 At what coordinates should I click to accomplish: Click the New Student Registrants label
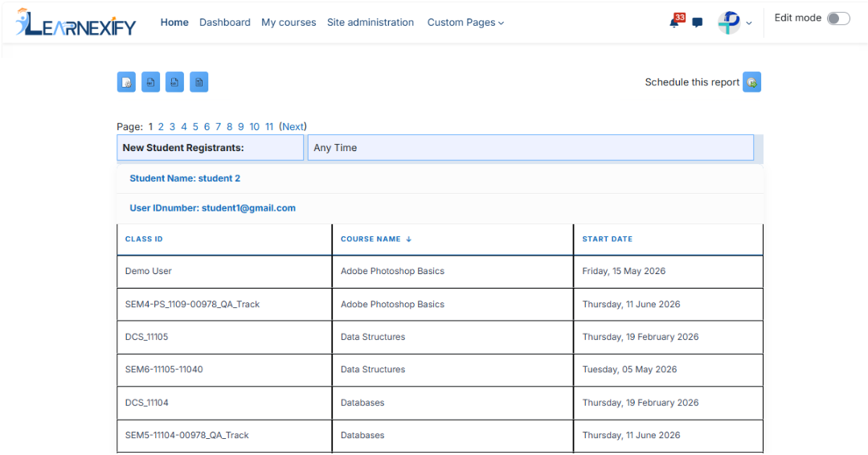click(x=183, y=148)
